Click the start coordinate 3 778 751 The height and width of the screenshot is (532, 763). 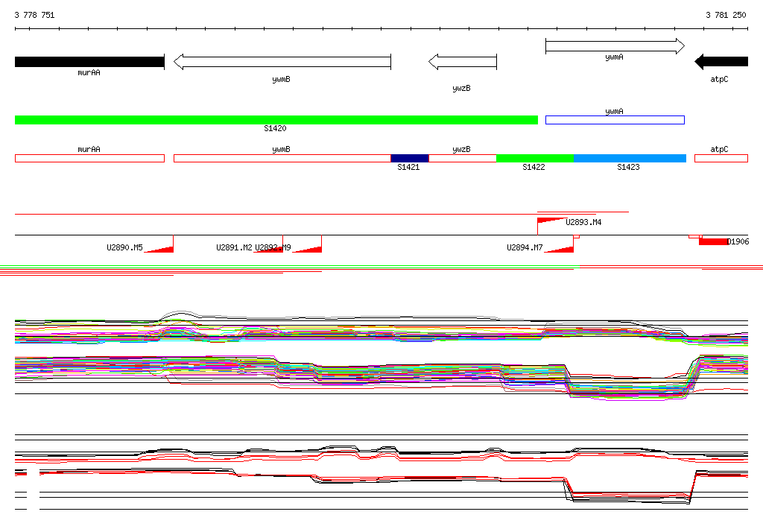tap(34, 15)
